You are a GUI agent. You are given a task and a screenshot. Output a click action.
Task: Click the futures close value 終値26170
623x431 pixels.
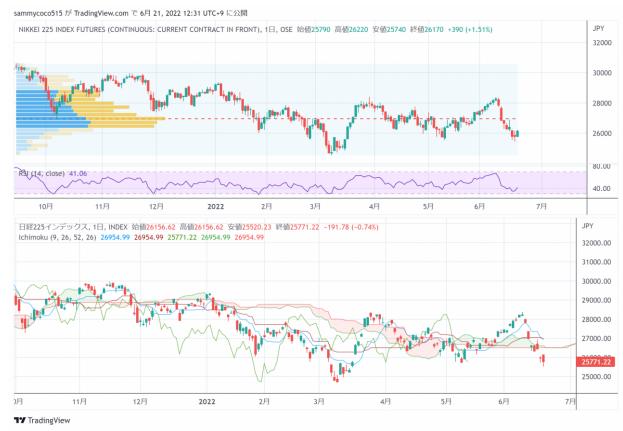(426, 29)
